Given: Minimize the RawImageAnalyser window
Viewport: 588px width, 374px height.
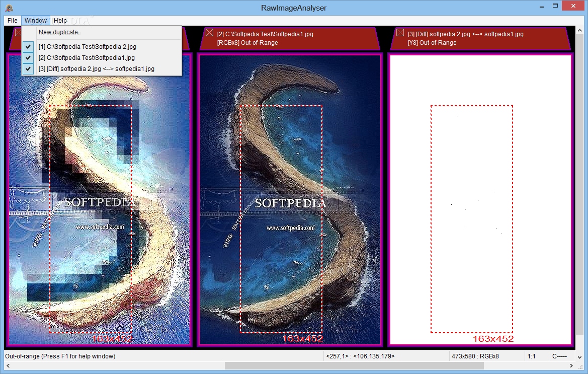Looking at the screenshot, I should click(x=542, y=7).
